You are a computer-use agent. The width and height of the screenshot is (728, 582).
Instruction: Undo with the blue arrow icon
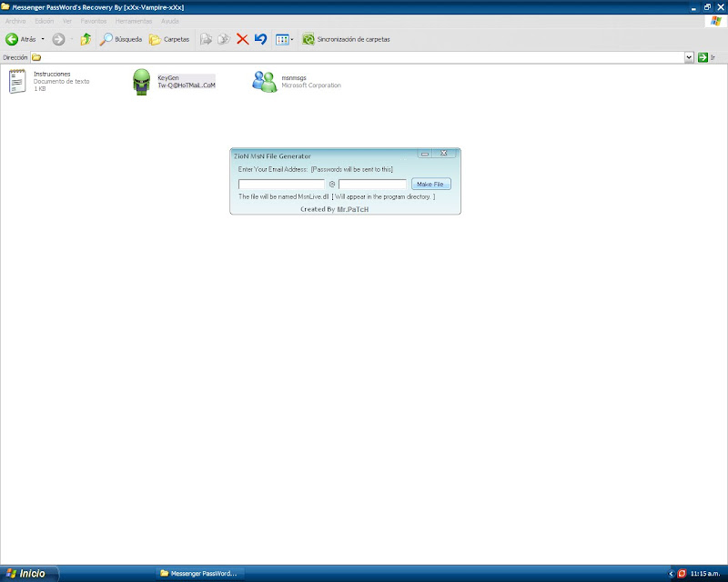(x=261, y=39)
